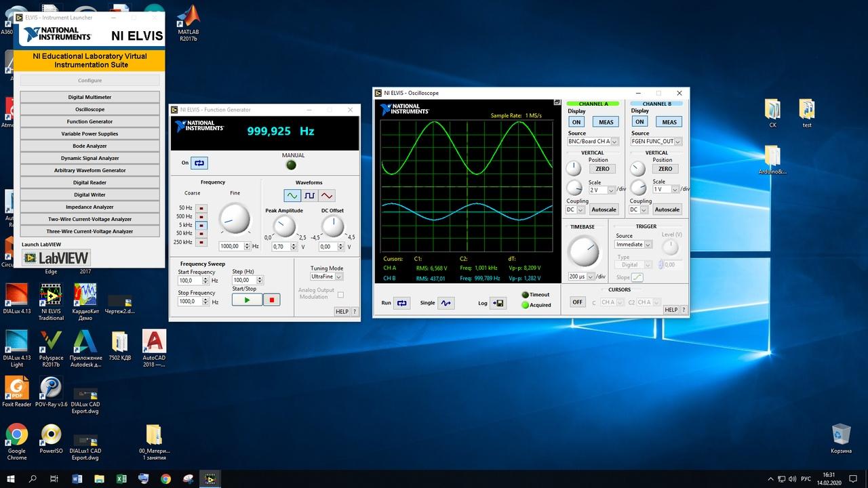Click Channel A ZERO position button
The height and width of the screenshot is (488, 868).
[602, 169]
